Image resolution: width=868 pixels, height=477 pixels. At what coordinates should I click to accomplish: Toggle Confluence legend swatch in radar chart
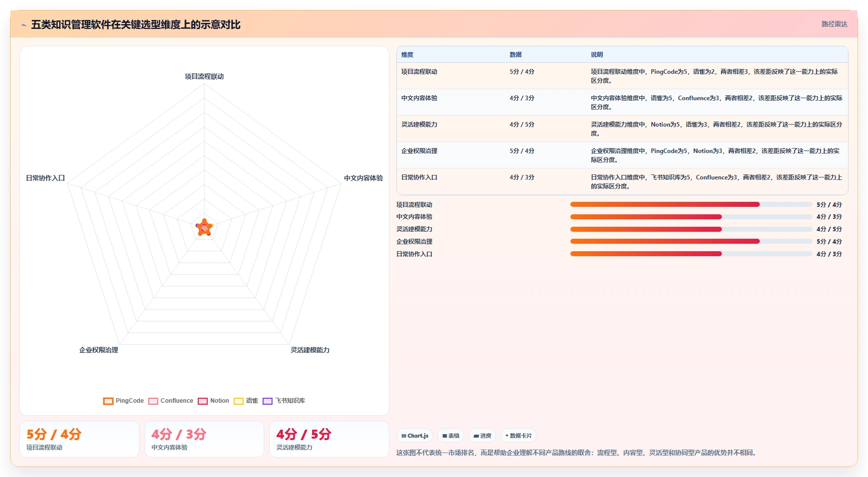[x=153, y=401]
